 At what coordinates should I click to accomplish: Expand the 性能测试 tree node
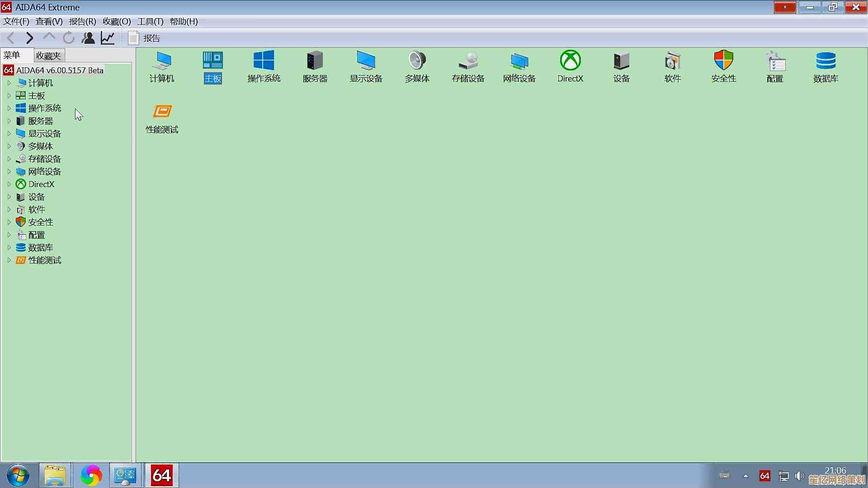[x=9, y=260]
